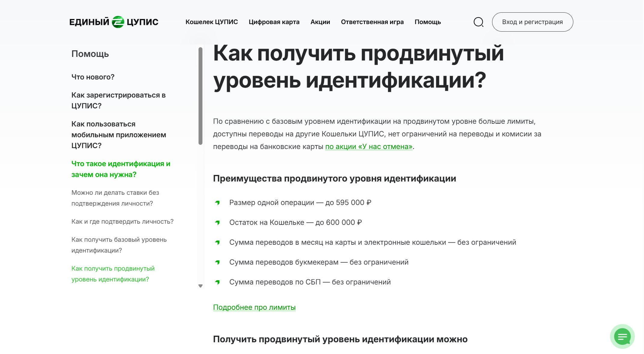This screenshot has height=354, width=644.
Task: Click the sidebar scroll down arrow
Action: point(200,286)
